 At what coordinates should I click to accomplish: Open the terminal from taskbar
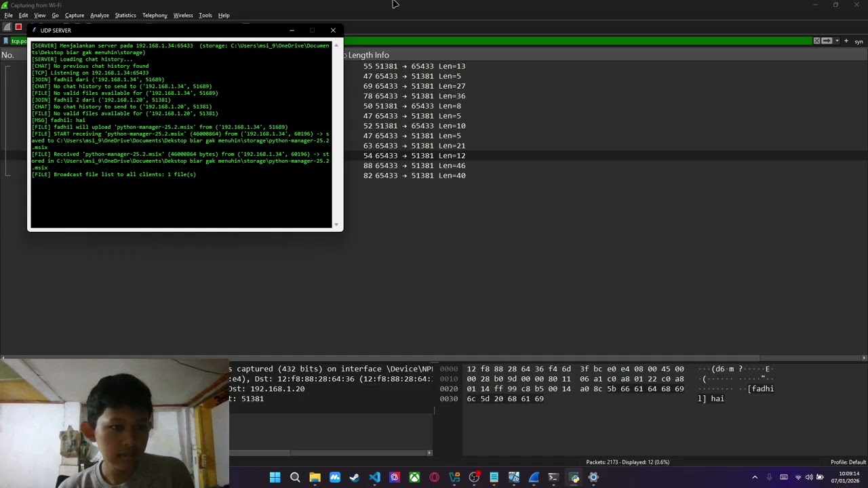[x=553, y=477]
